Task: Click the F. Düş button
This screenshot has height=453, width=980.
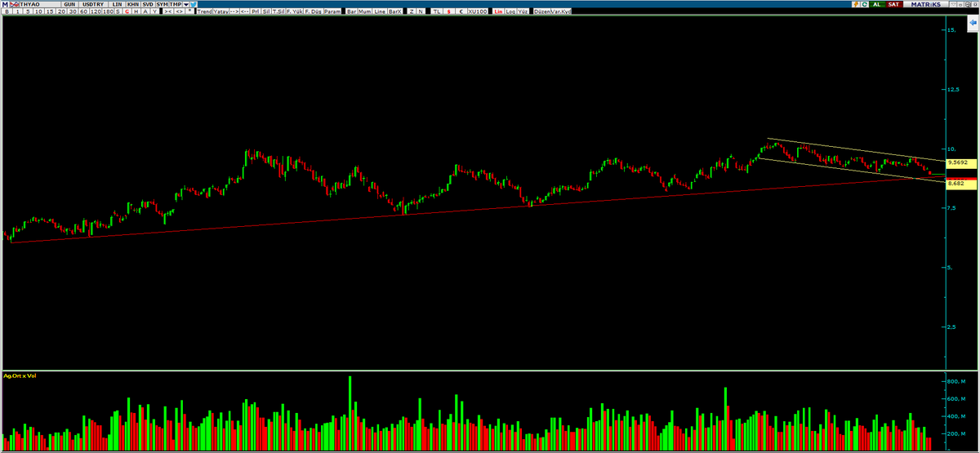Action: tap(312, 11)
